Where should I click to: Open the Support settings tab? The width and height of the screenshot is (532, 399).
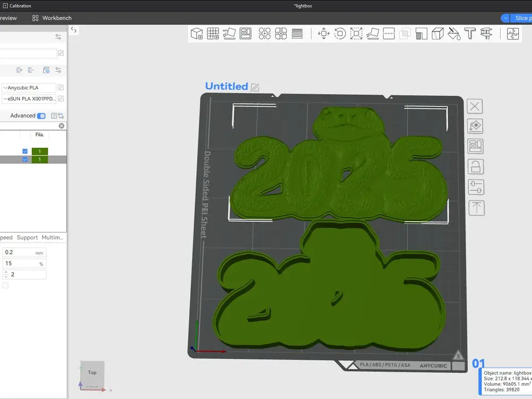27,237
